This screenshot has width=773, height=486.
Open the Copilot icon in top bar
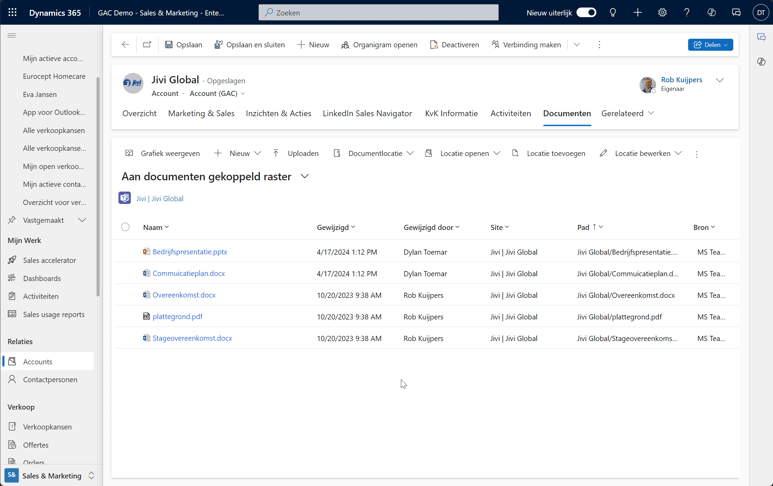711,12
